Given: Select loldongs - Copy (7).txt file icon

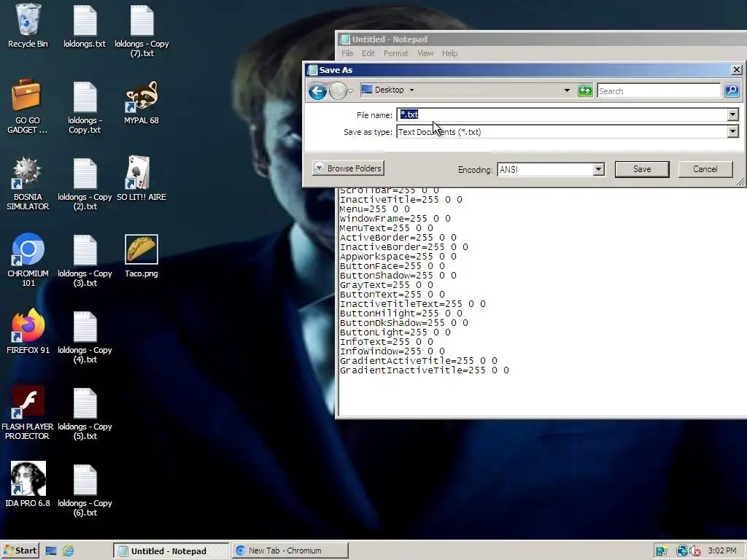Looking at the screenshot, I should pyautogui.click(x=142, y=31).
